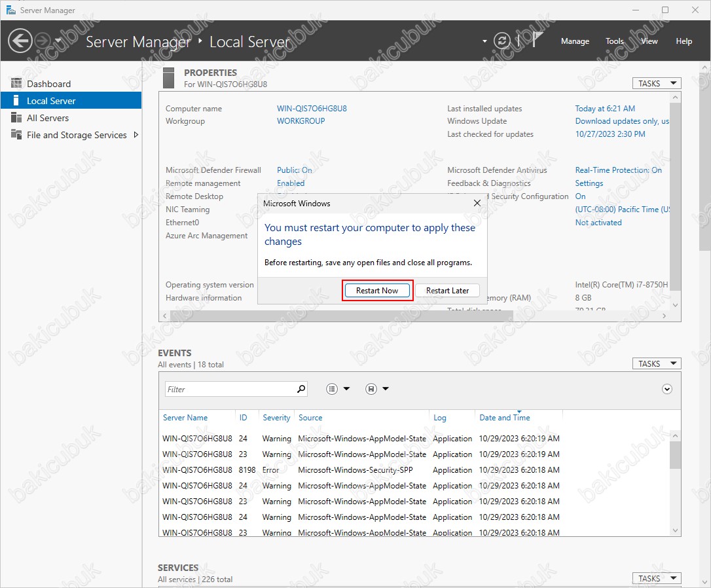Click the Properties server icon
The image size is (711, 588).
(x=168, y=77)
